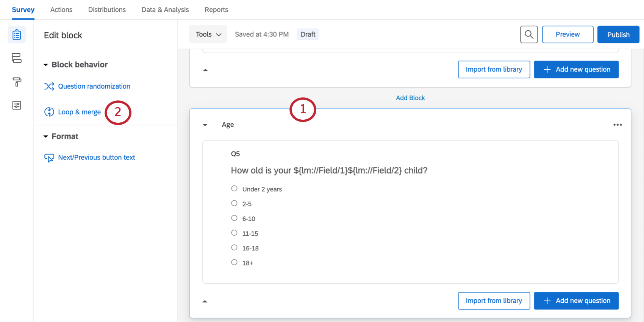Click the Loop & merge icon
Image resolution: width=644 pixels, height=322 pixels.
(x=49, y=112)
